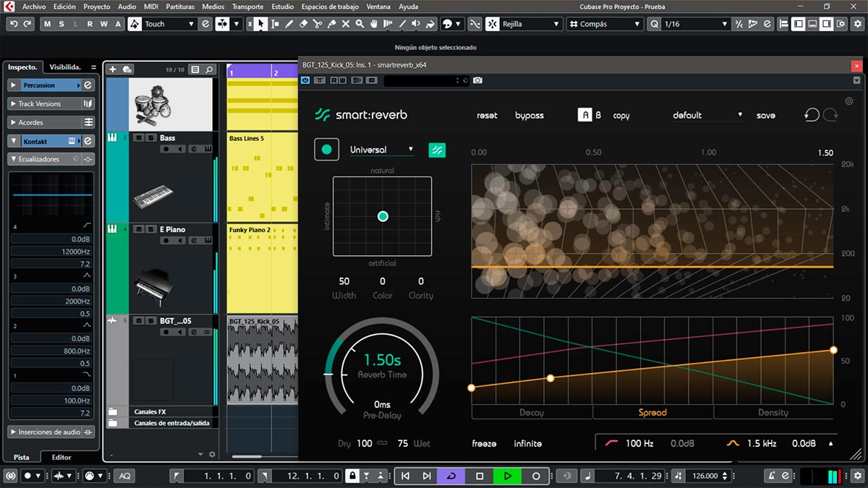Click the smart:reverb redo arrow

pyautogui.click(x=830, y=115)
